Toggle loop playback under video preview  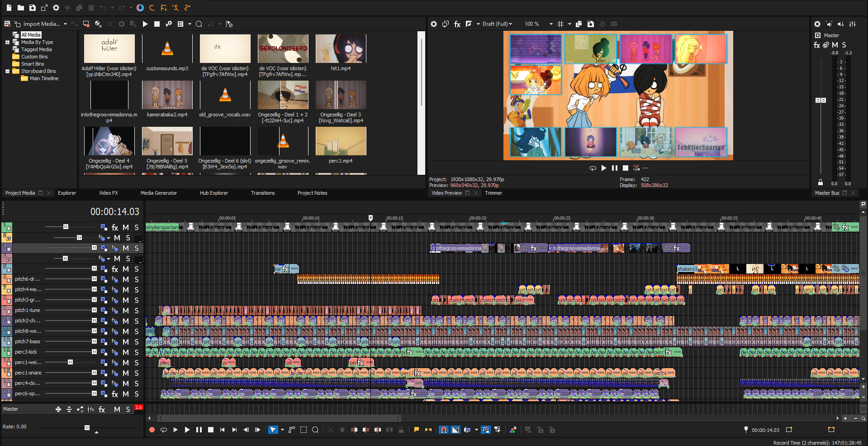click(x=593, y=168)
